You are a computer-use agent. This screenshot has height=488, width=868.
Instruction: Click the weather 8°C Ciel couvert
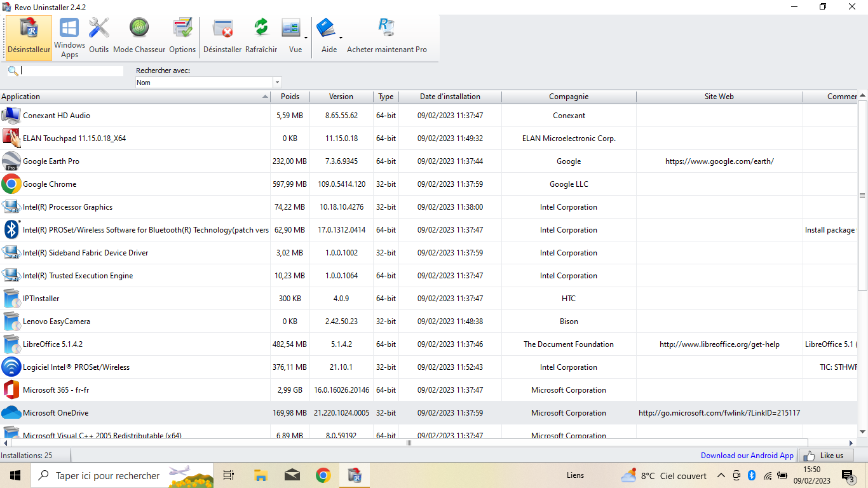coord(664,475)
